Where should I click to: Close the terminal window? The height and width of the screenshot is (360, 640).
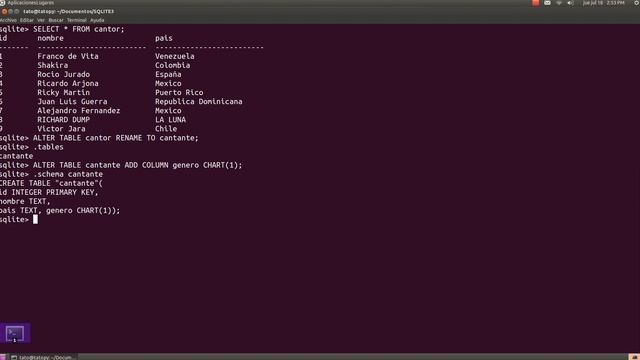point(4,11)
